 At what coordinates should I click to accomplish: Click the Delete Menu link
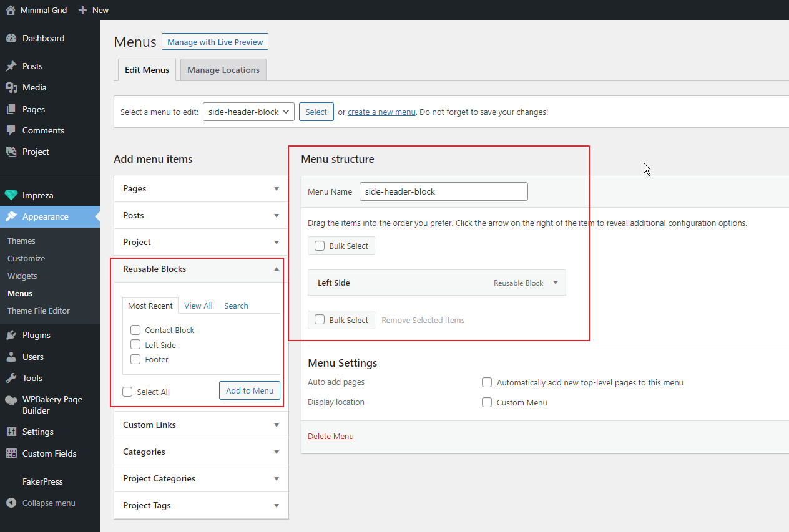click(x=331, y=436)
